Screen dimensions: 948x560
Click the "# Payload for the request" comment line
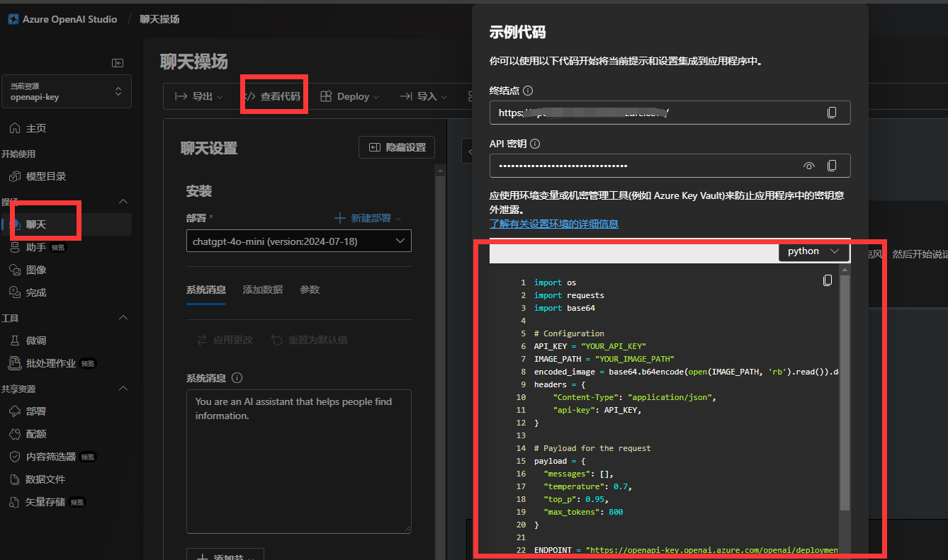click(x=592, y=448)
